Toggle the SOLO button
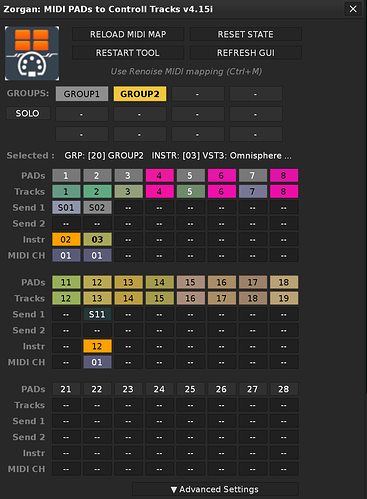 (x=28, y=113)
